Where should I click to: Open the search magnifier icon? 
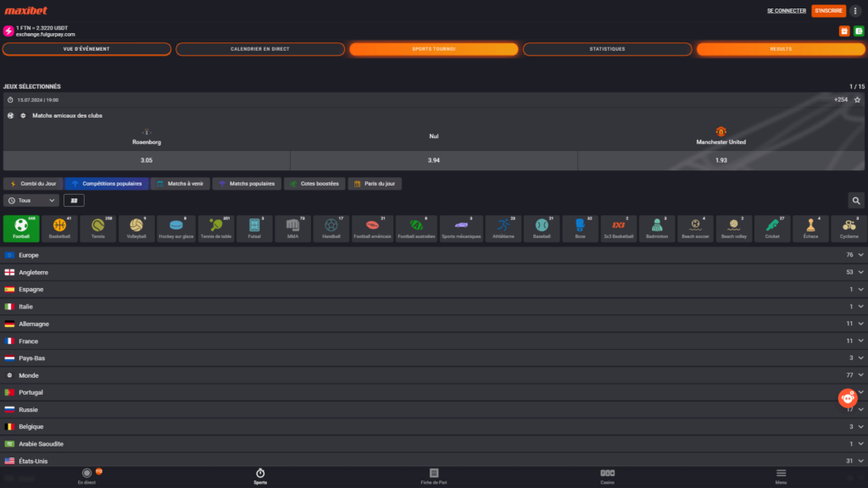[x=856, y=201]
